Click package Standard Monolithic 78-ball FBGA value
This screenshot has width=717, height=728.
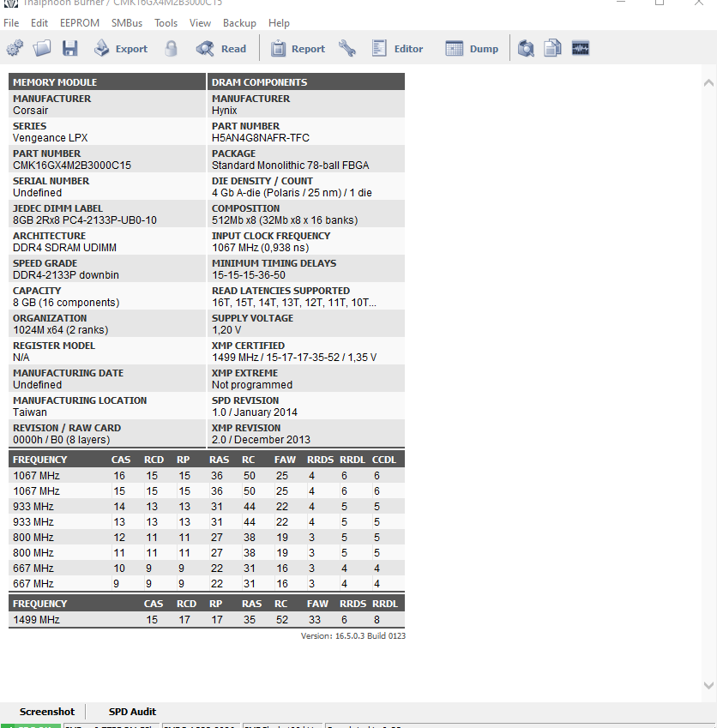290,165
